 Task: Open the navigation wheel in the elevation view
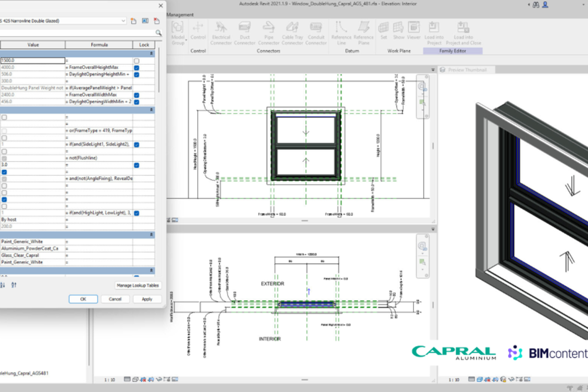(421, 87)
